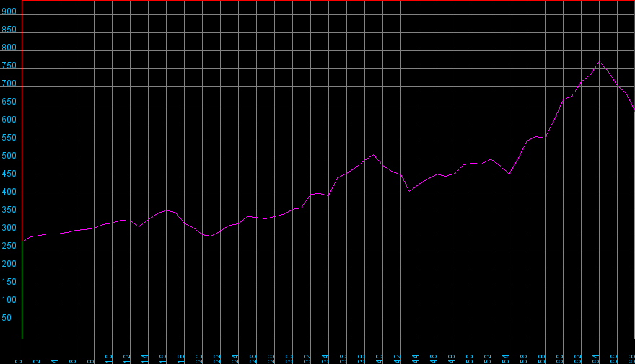Click the 36 label on the horizontal axis
The height and width of the screenshot is (364, 635).
[x=343, y=359]
